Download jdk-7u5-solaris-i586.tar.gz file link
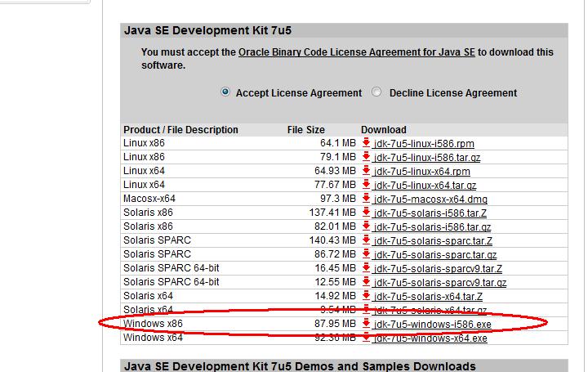588x372 pixels. pyautogui.click(x=432, y=226)
